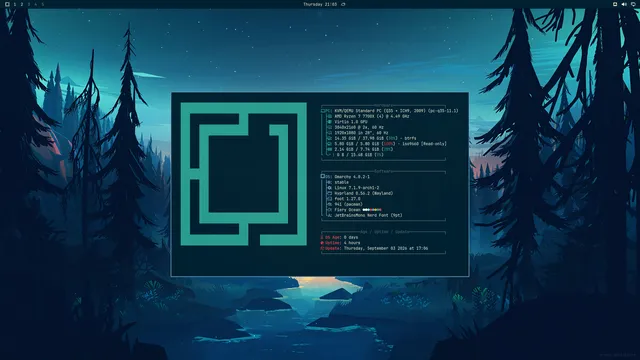The width and height of the screenshot is (640, 360).
Task: Click the display icon beside 1920x1080
Action: pyautogui.click(x=329, y=133)
